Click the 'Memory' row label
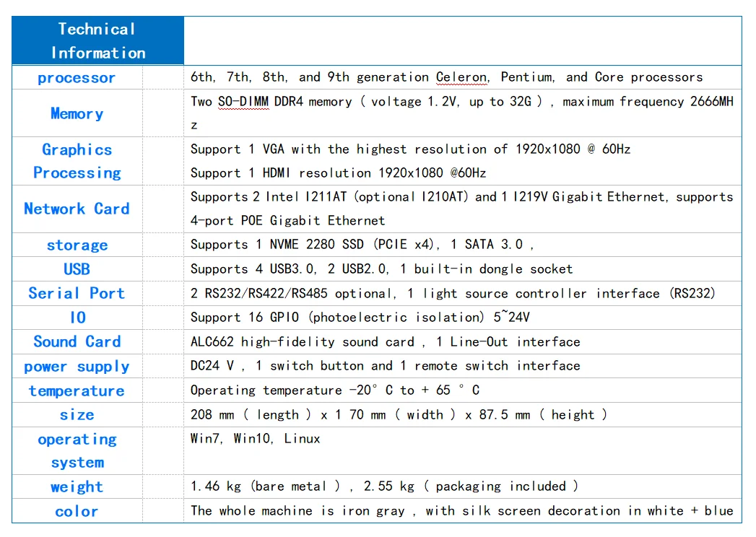Image resolution: width=756 pixels, height=537 pixels. coord(77,114)
